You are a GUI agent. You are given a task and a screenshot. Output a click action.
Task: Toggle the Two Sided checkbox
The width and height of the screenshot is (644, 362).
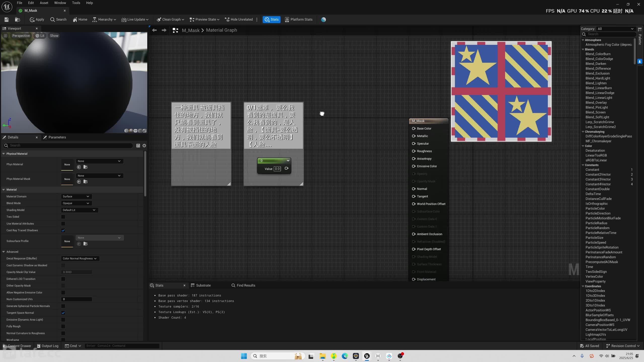click(x=63, y=217)
